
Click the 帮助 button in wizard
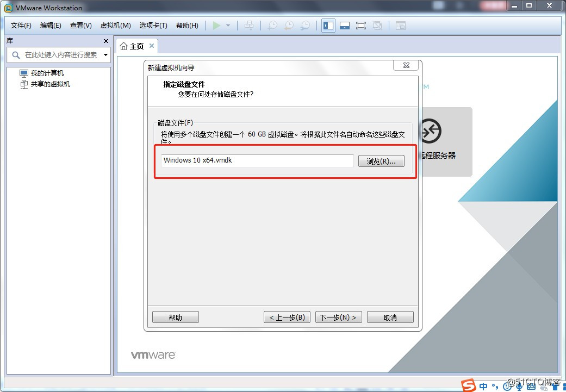tap(176, 318)
